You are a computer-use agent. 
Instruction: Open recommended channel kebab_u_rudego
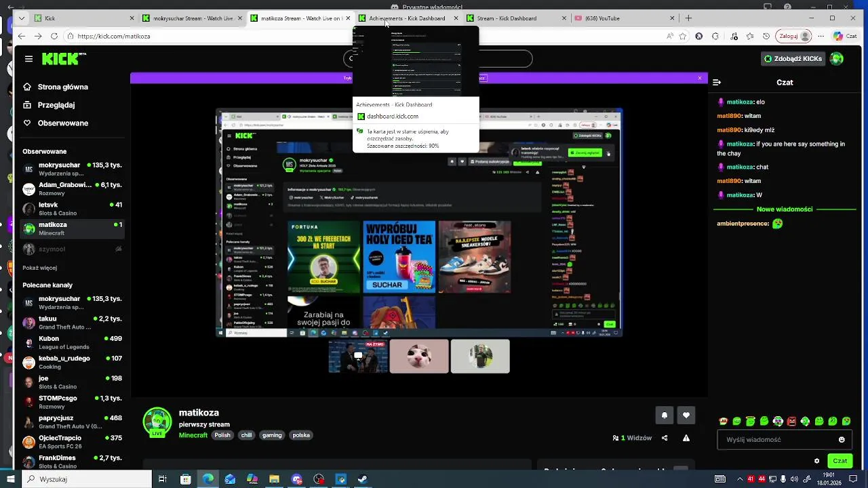point(71,362)
